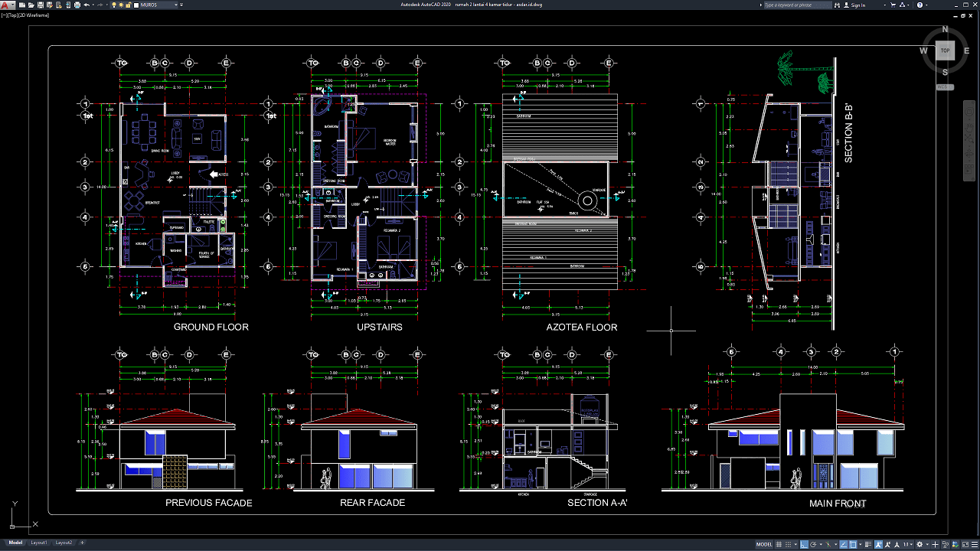Click the Redo arrow icon
Viewport: 980px width, 551px height.
click(100, 5)
